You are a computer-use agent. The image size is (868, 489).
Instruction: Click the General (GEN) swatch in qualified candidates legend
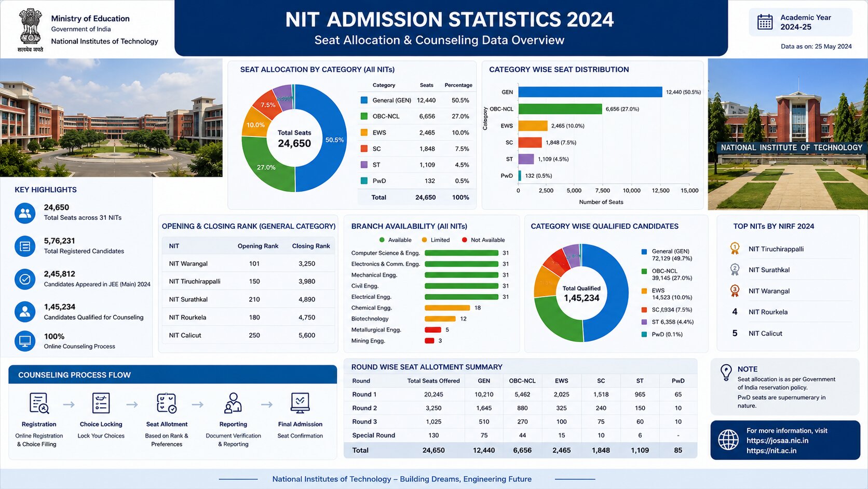[x=644, y=252]
